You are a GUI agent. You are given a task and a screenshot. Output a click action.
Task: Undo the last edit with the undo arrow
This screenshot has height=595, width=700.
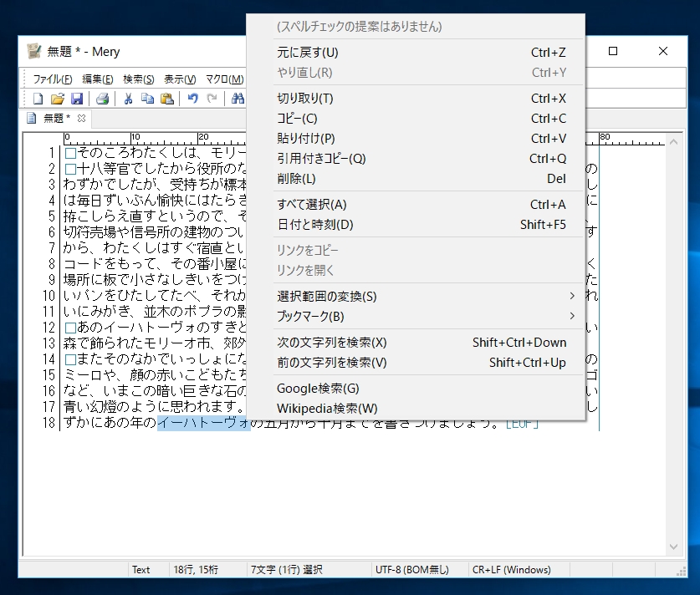click(193, 98)
